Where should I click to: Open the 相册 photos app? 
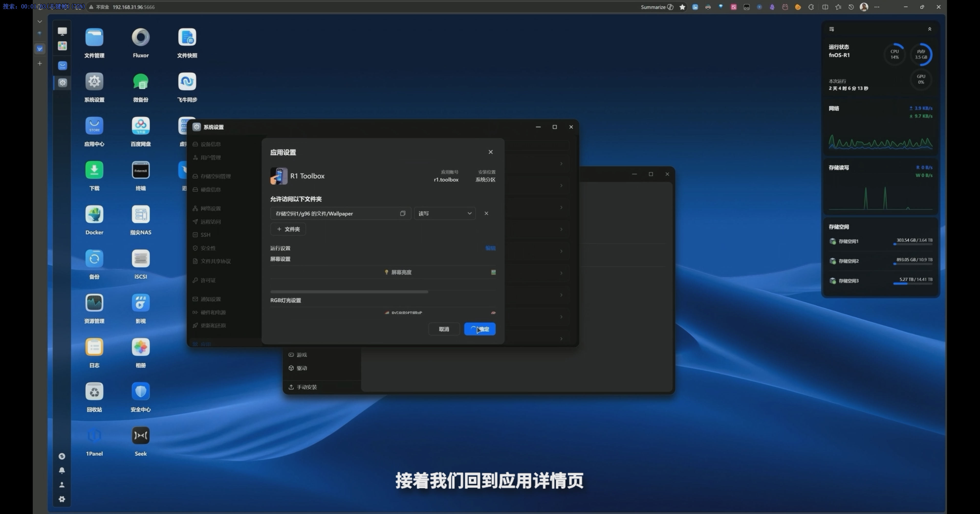coord(140,347)
